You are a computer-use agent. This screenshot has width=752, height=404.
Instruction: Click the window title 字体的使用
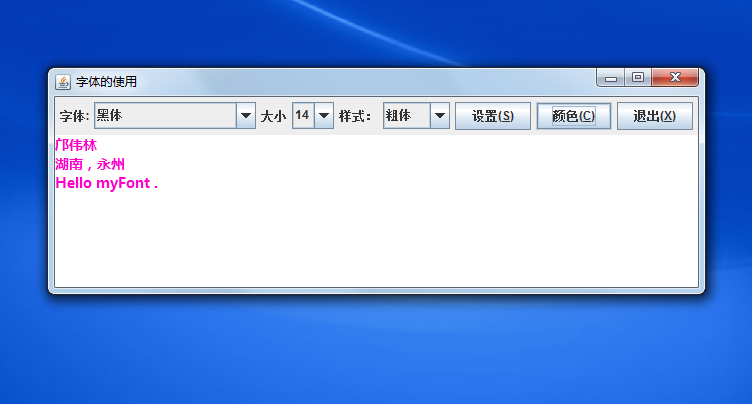click(x=106, y=82)
